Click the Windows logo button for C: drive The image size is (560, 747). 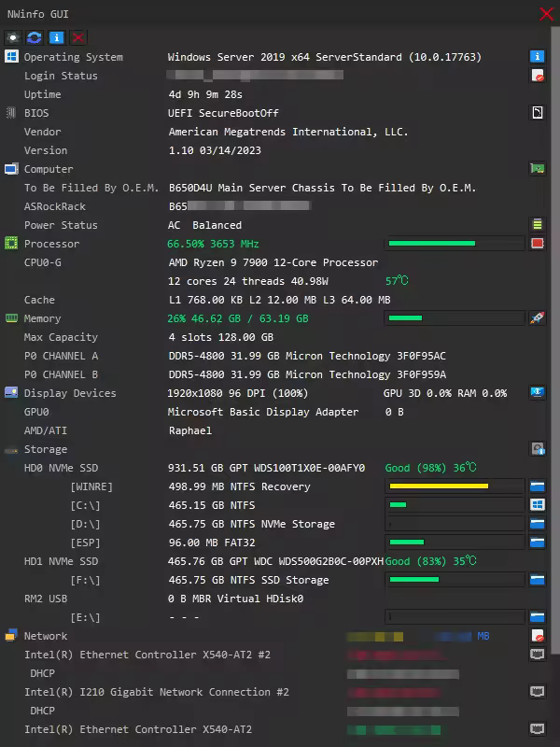(x=537, y=505)
